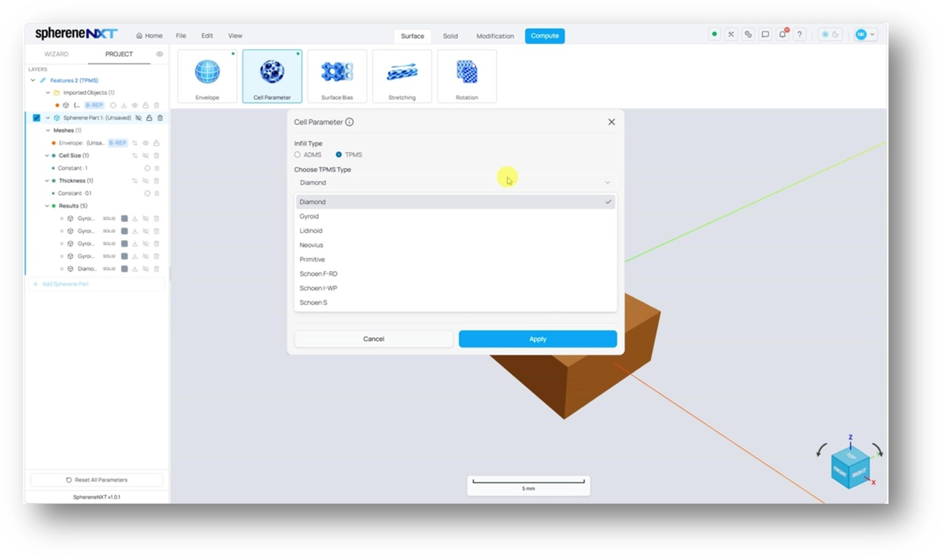Open settings sliders for Envelope mesh

[x=135, y=143]
